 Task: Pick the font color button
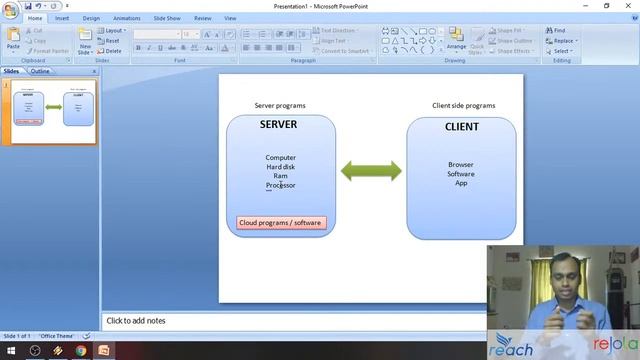(224, 48)
